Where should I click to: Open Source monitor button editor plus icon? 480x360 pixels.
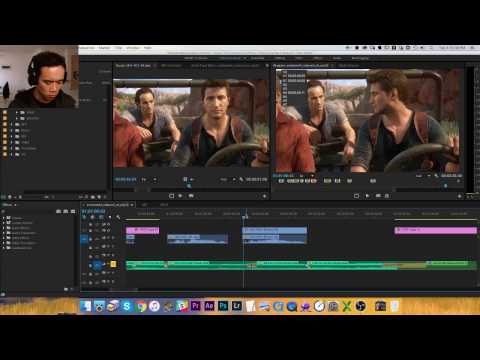click(x=264, y=196)
